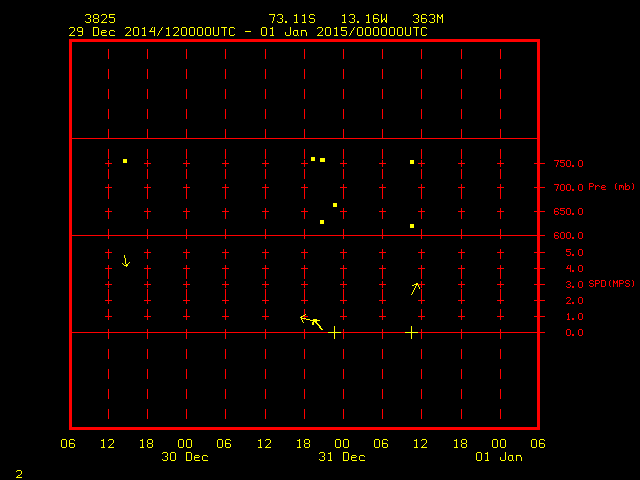640x480 pixels.
Task: Click the yellow point near 750 mb before 12 on 31 Dec
Action: coord(412,162)
